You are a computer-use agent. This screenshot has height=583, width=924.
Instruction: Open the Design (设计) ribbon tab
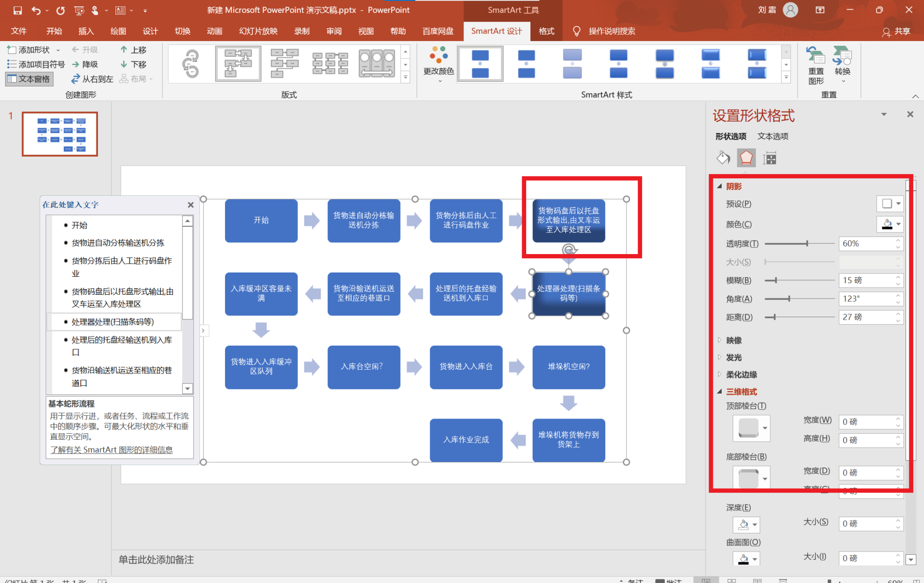click(150, 31)
